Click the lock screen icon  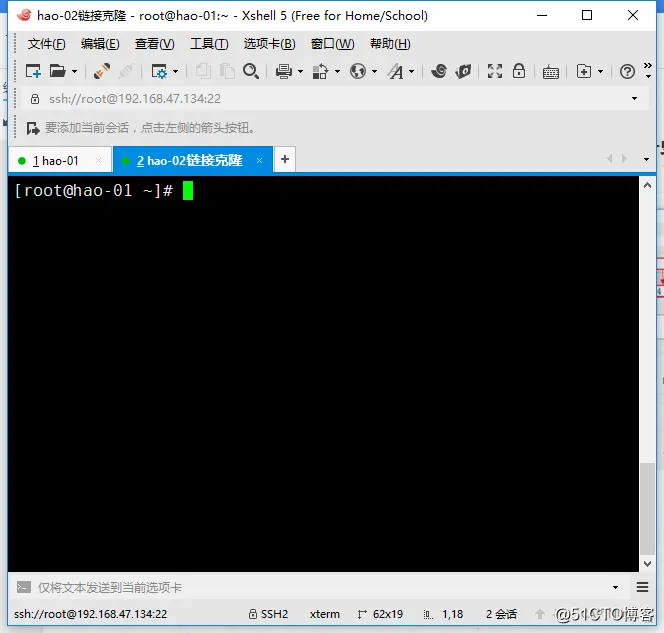(519, 71)
